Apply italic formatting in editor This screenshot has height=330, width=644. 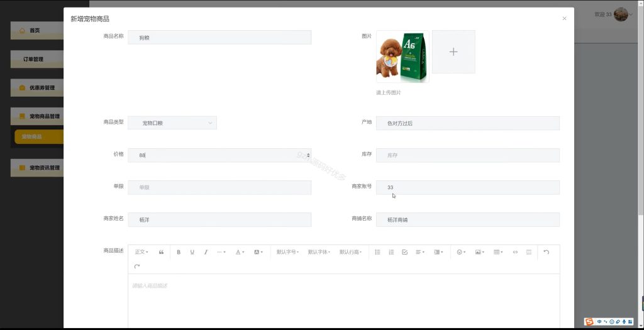click(x=206, y=252)
